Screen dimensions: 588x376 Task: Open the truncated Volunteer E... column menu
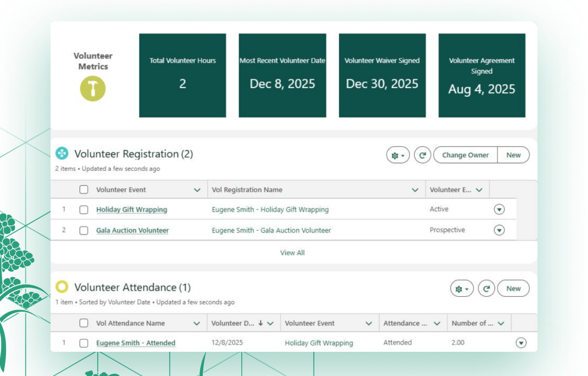(479, 190)
